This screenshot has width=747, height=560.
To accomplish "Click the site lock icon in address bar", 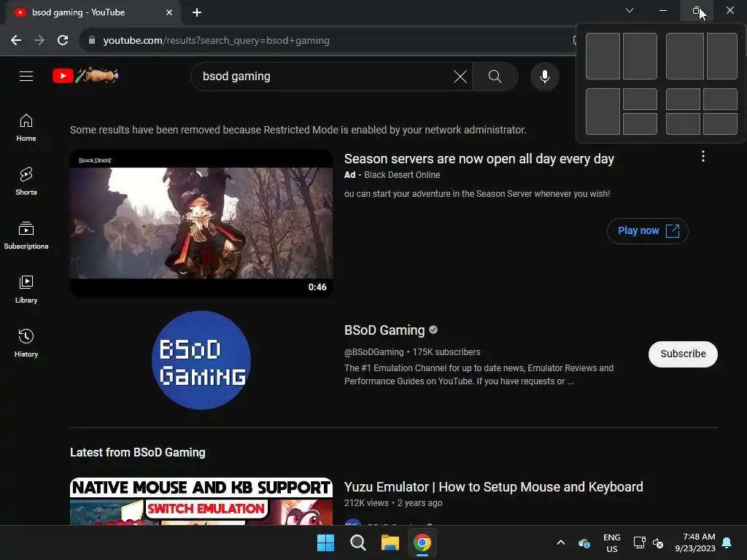I will pyautogui.click(x=92, y=41).
